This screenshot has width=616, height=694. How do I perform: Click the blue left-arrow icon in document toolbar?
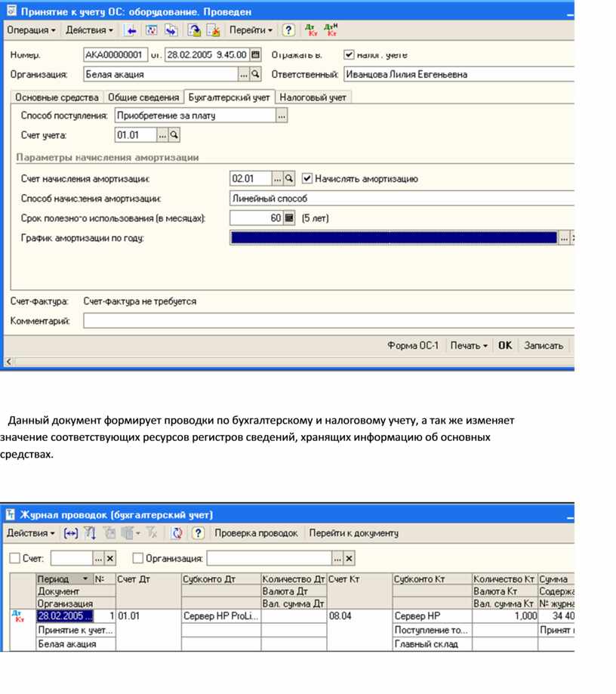coord(131,30)
